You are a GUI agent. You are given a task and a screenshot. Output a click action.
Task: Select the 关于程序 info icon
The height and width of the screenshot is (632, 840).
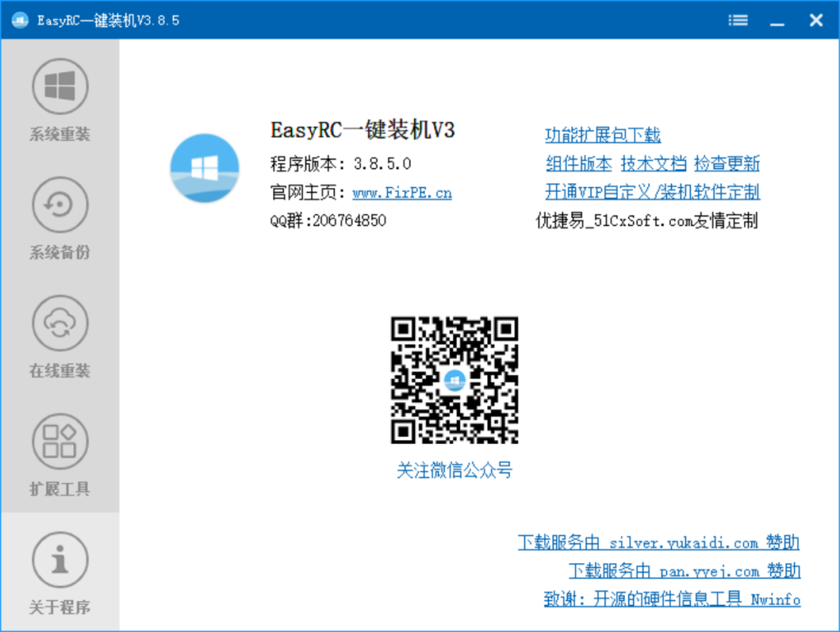pyautogui.click(x=60, y=560)
